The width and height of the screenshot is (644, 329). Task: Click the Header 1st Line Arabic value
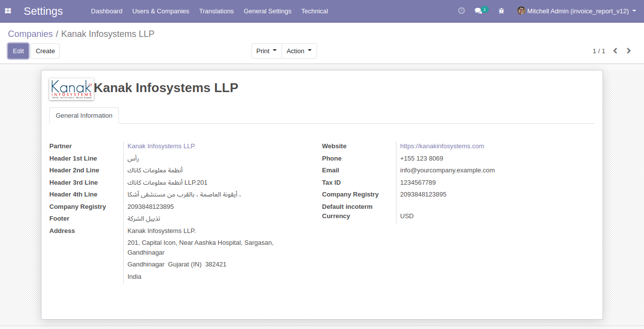click(133, 159)
